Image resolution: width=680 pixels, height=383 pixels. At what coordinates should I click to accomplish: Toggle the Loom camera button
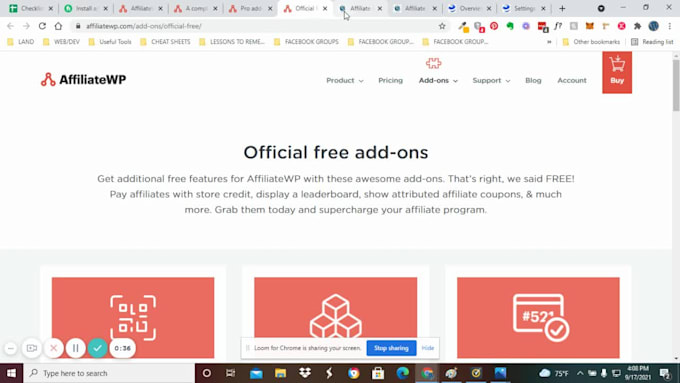(32, 348)
